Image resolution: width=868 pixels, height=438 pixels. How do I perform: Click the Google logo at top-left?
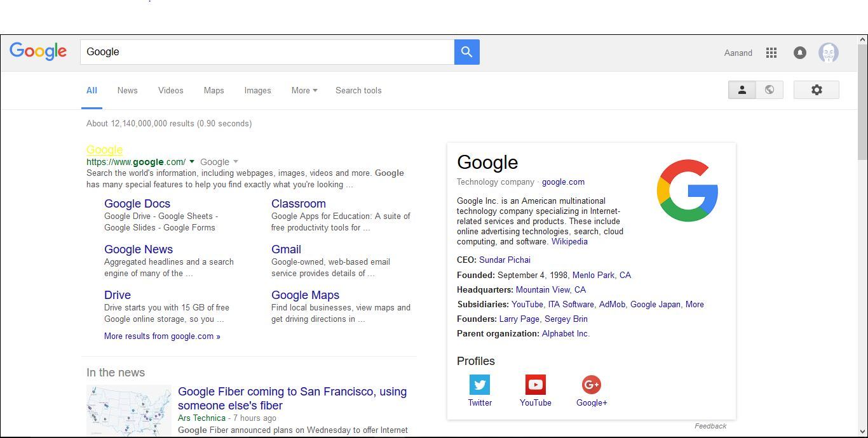[x=38, y=51]
